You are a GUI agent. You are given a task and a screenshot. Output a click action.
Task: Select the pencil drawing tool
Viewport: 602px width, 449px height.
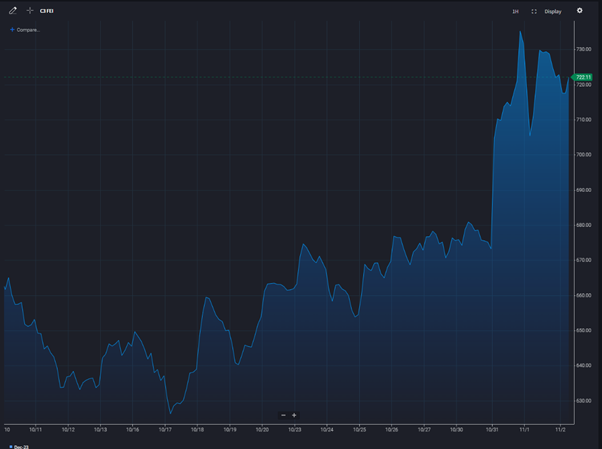point(13,11)
